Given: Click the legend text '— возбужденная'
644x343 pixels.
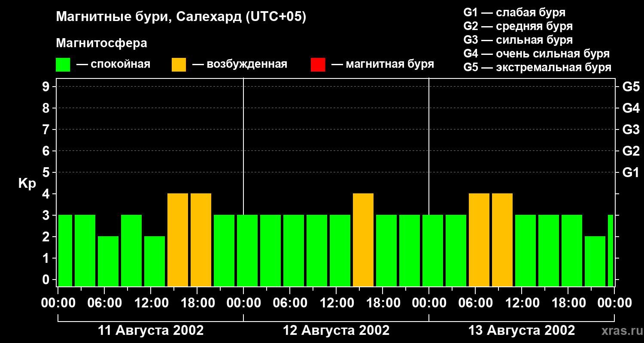Looking at the screenshot, I should (240, 65).
